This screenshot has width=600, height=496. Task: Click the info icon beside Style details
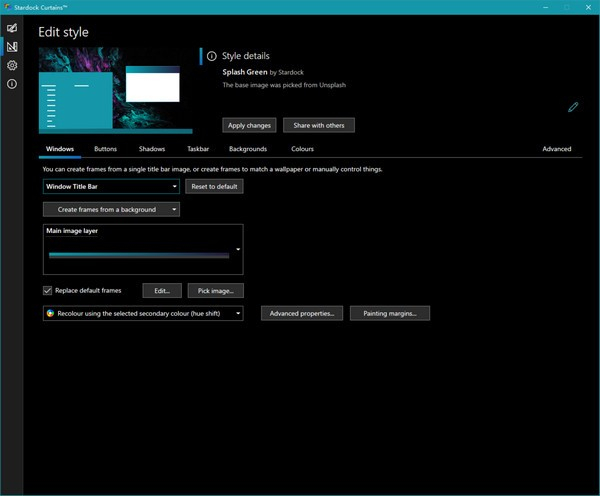pyautogui.click(x=211, y=56)
